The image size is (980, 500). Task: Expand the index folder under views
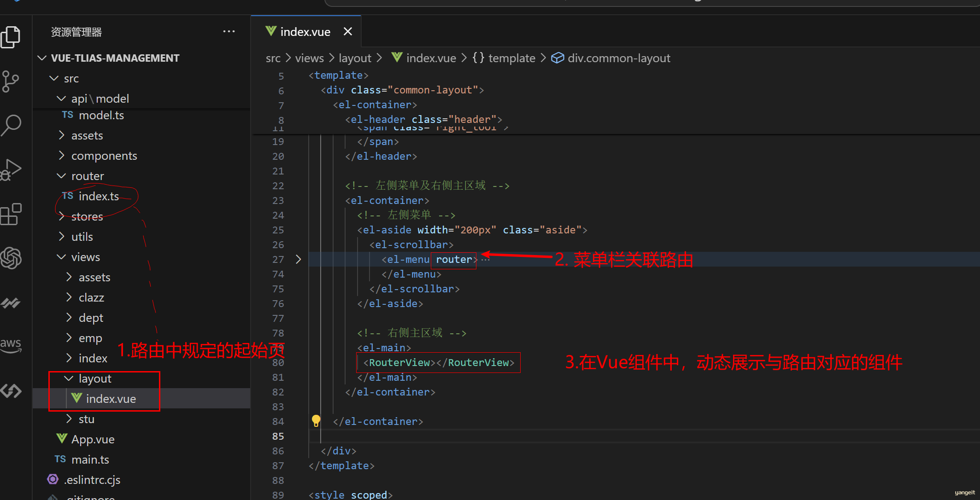69,358
